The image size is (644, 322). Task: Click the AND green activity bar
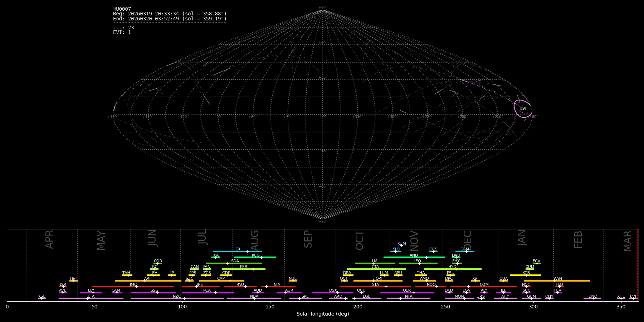pos(414,257)
